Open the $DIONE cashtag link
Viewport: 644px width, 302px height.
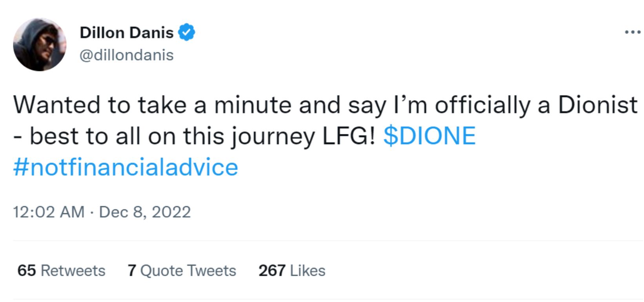(429, 136)
